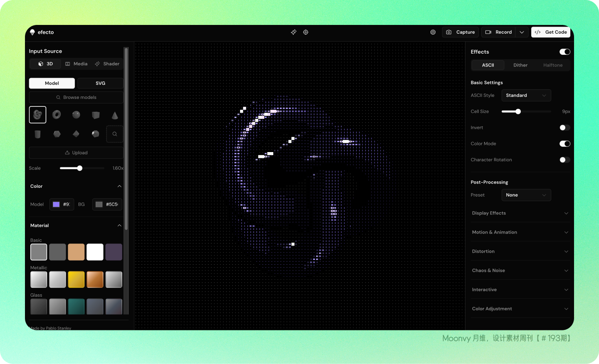Enable Character Rotation switch
This screenshot has height=364, width=599.
click(x=564, y=160)
